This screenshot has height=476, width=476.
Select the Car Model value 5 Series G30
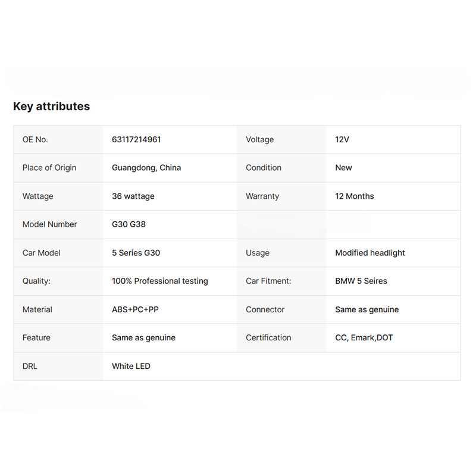[x=136, y=253]
